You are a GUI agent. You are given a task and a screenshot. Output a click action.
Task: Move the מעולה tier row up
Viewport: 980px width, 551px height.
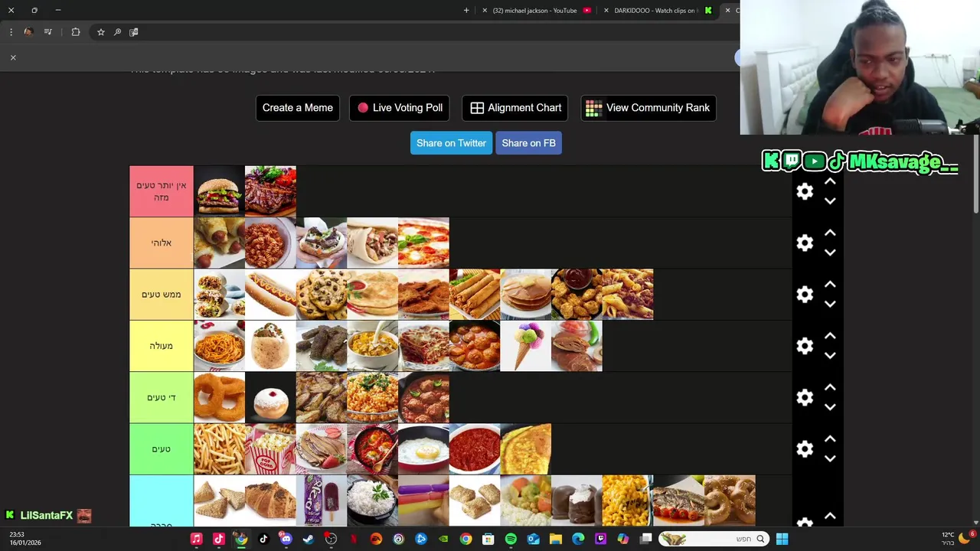(x=830, y=337)
